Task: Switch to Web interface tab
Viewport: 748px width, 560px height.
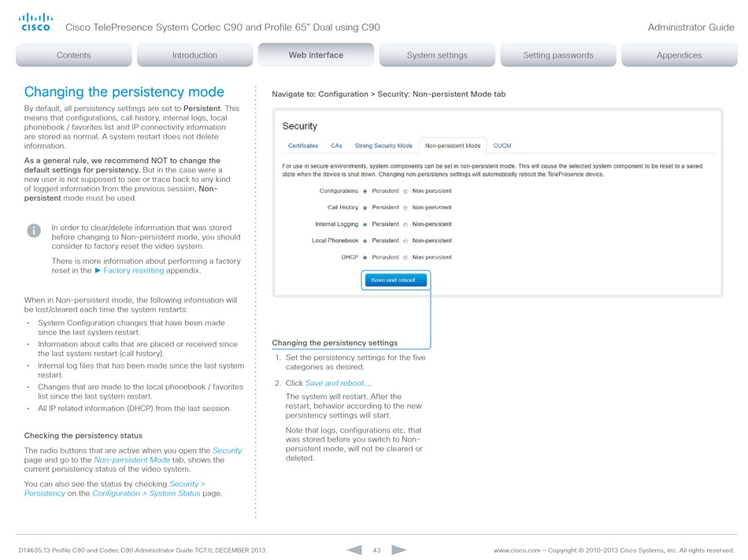Action: [x=316, y=55]
